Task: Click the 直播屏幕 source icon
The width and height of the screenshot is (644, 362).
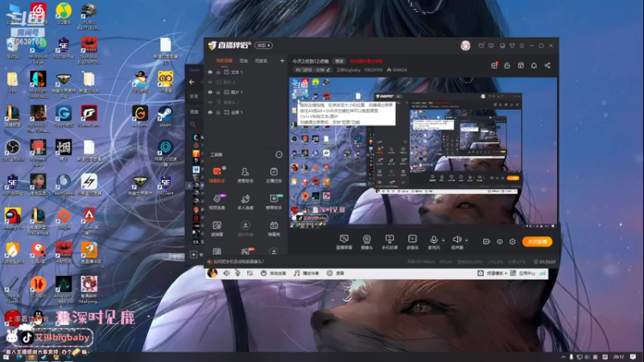Action: [x=344, y=242]
